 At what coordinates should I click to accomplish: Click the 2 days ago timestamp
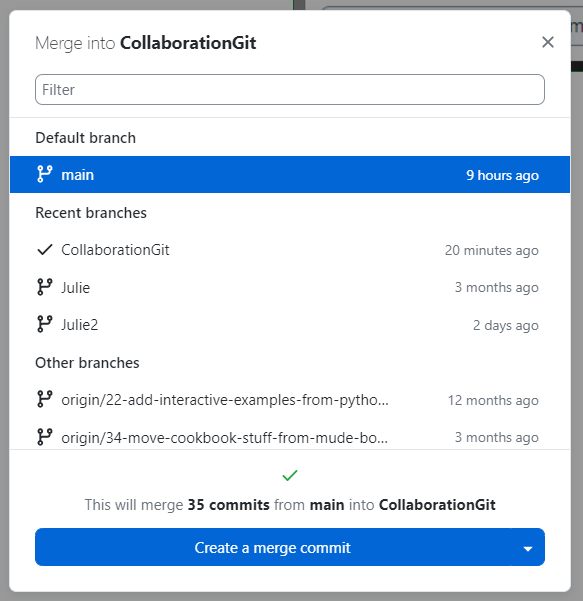(x=506, y=325)
